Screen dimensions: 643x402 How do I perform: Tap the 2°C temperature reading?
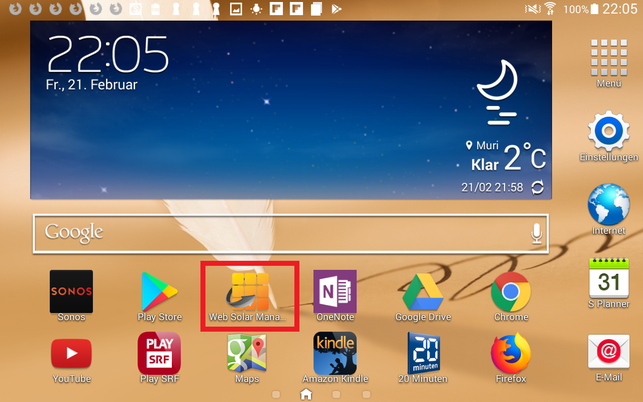coord(524,157)
